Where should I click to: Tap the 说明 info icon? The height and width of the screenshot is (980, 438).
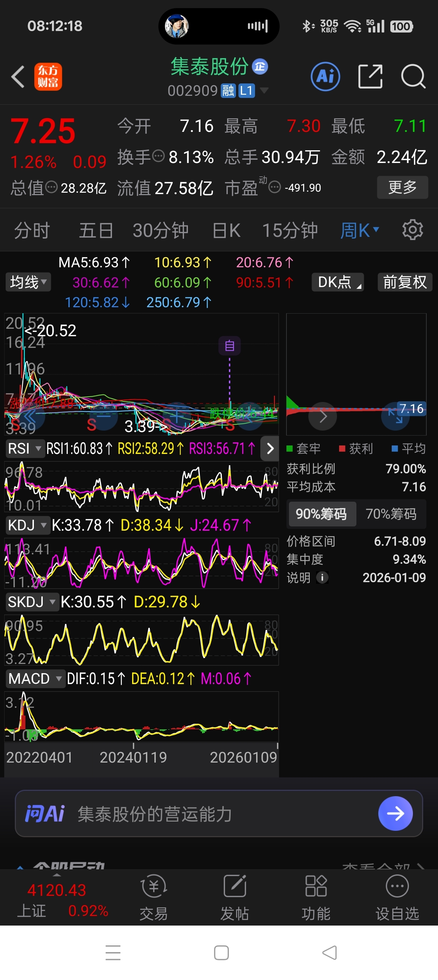click(x=322, y=578)
